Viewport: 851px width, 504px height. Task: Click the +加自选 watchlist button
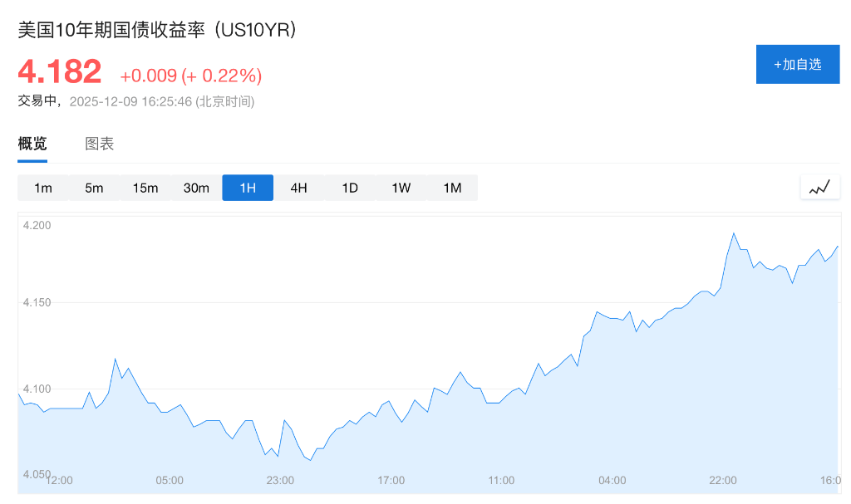coord(797,64)
